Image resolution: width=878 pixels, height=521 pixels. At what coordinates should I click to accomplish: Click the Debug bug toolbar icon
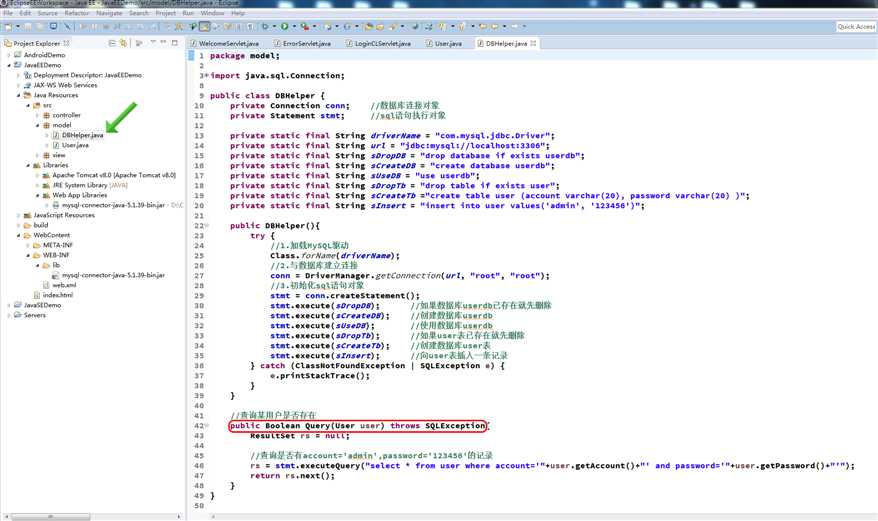pos(265,26)
